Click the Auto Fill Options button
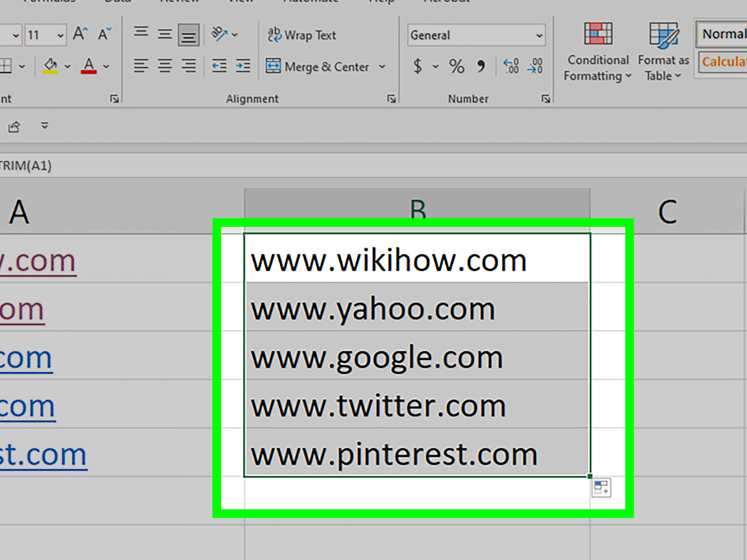The width and height of the screenshot is (747, 560). coord(601,488)
